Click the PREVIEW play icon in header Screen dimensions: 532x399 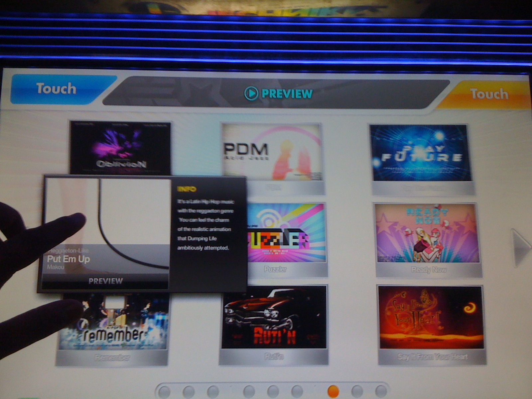tap(251, 93)
